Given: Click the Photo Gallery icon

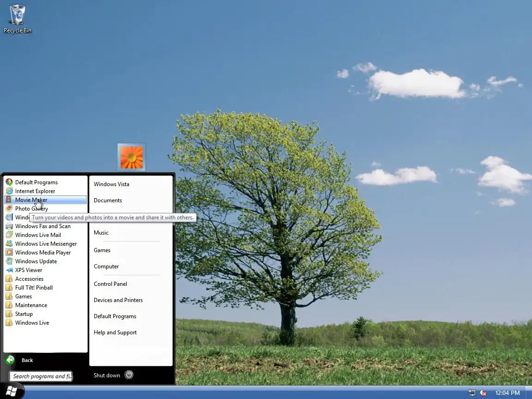Looking at the screenshot, I should pos(9,209).
